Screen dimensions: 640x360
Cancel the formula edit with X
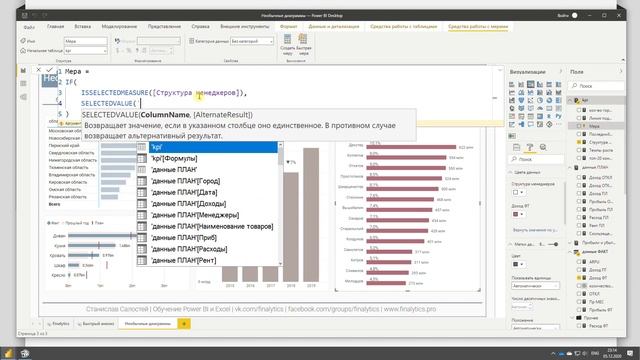(38, 70)
